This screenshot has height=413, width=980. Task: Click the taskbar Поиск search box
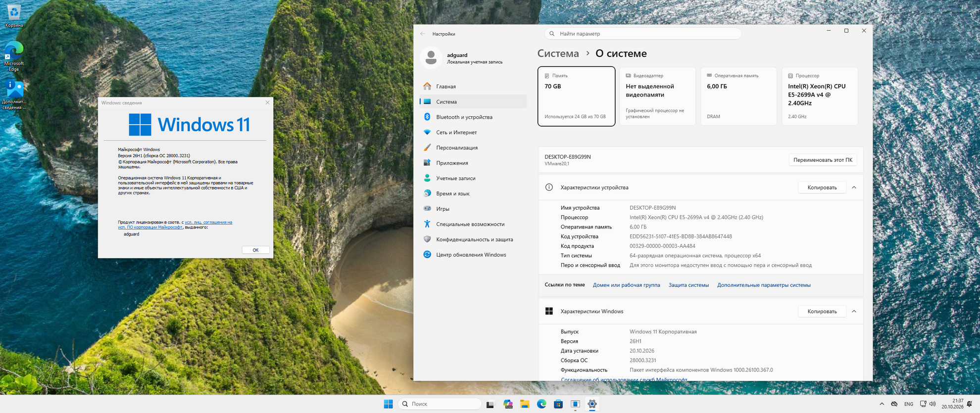tap(440, 404)
